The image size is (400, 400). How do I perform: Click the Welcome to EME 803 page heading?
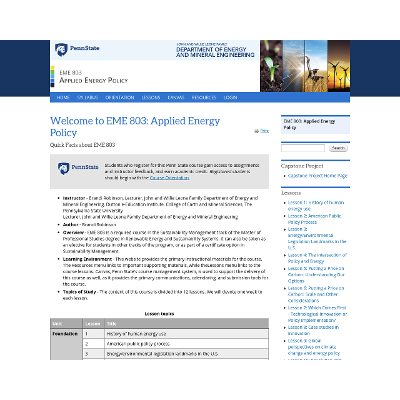(135, 126)
